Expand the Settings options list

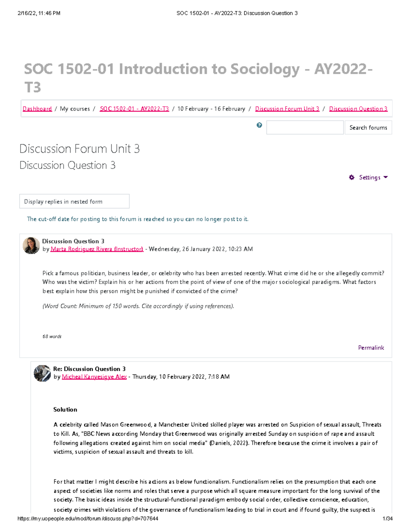[x=369, y=177]
